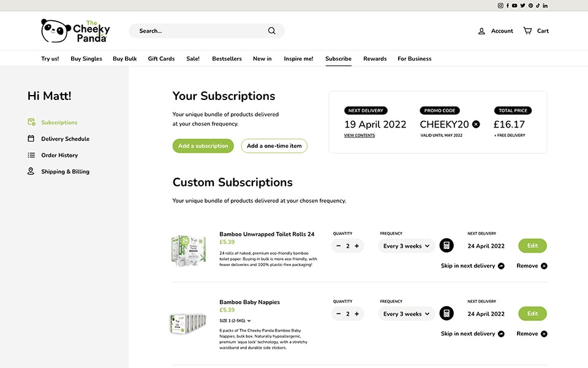Screen dimensions: 588x368
Task: Remove the CHEEKY20 promo code
Action: pos(476,125)
